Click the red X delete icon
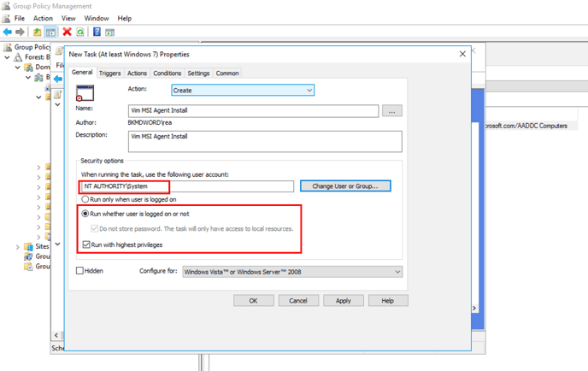588x371 pixels. (67, 32)
